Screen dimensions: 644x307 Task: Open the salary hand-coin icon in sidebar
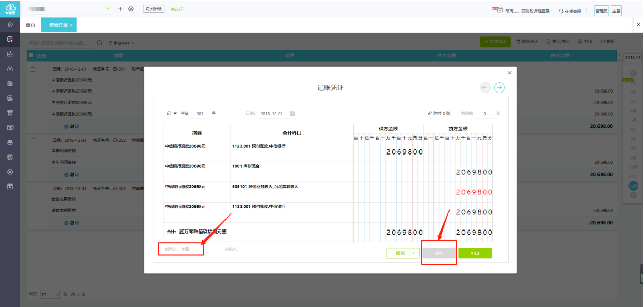(10, 142)
